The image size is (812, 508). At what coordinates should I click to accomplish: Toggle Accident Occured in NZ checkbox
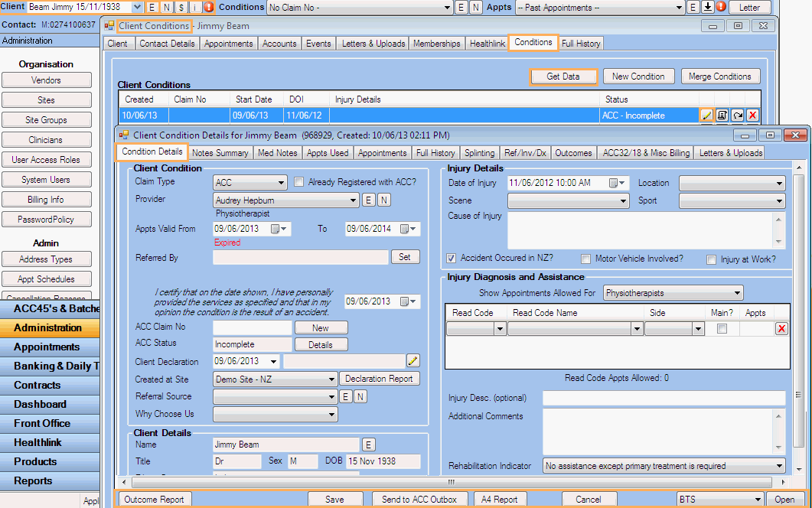tap(452, 259)
